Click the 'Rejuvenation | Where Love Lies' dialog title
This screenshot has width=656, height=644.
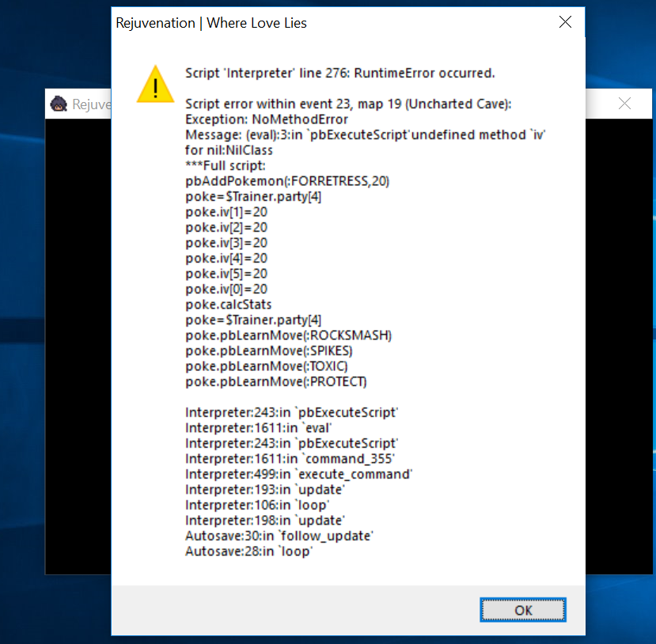pos(211,23)
